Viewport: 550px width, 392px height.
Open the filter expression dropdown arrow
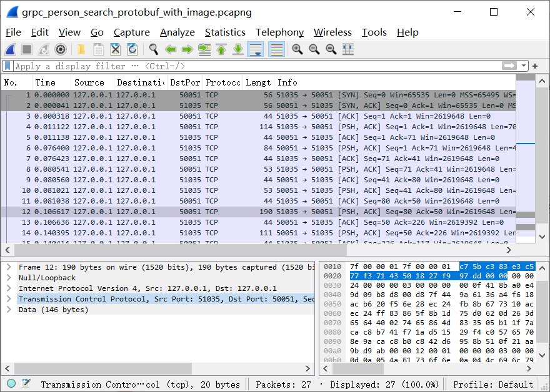[522, 66]
